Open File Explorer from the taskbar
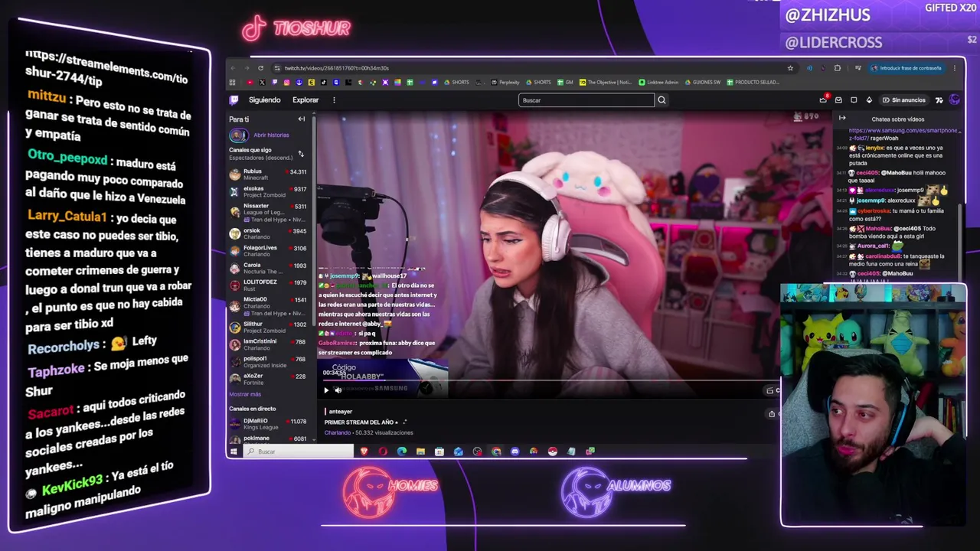Screen dimensions: 980x551 [420, 452]
